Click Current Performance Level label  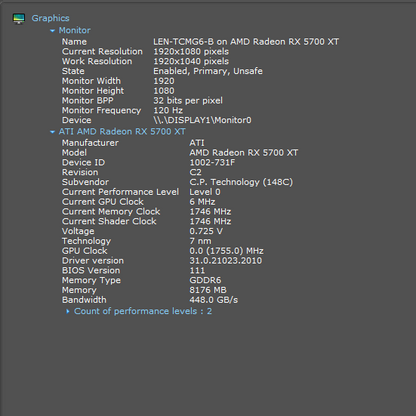coord(120,192)
